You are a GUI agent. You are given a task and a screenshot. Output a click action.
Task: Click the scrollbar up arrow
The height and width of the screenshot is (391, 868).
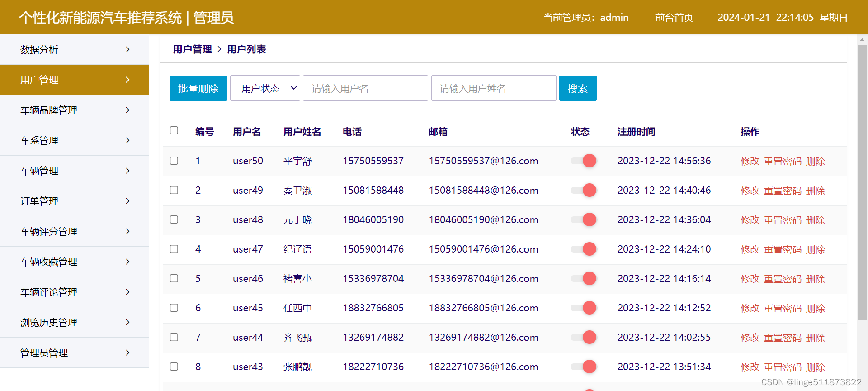862,39
